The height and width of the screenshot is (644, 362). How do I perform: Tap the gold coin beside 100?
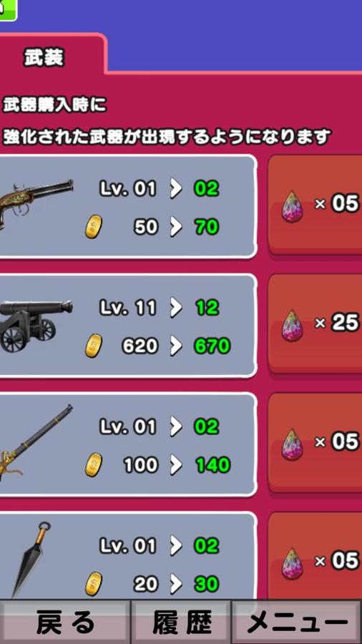pos(94,464)
